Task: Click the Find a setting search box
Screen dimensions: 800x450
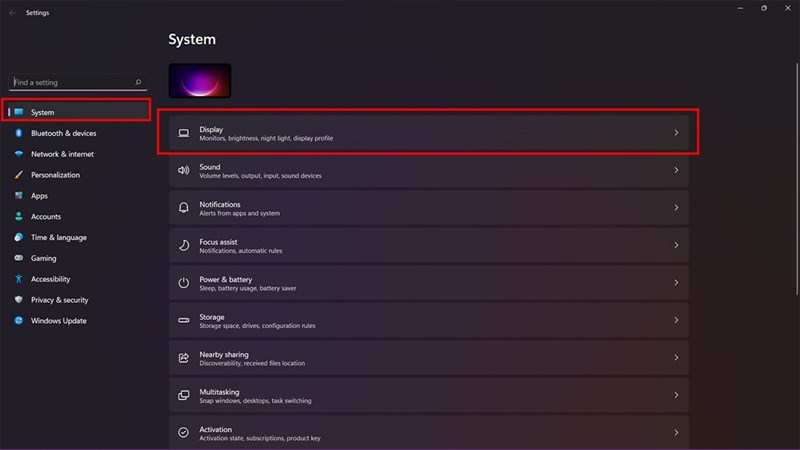Action: tap(70, 82)
